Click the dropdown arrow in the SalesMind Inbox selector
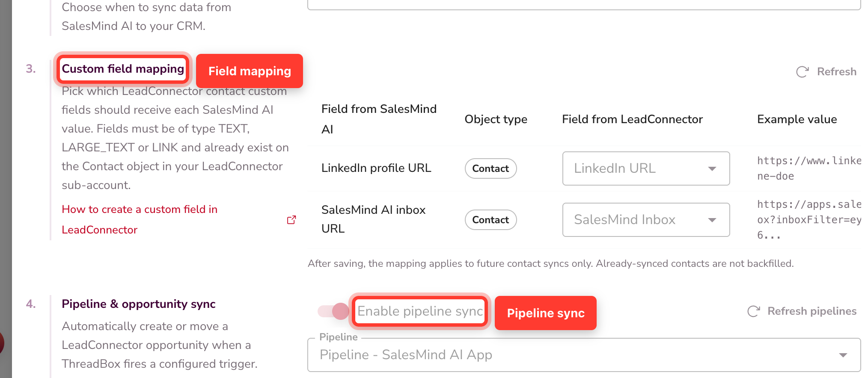Screen dimensions: 868x378 pos(712,220)
